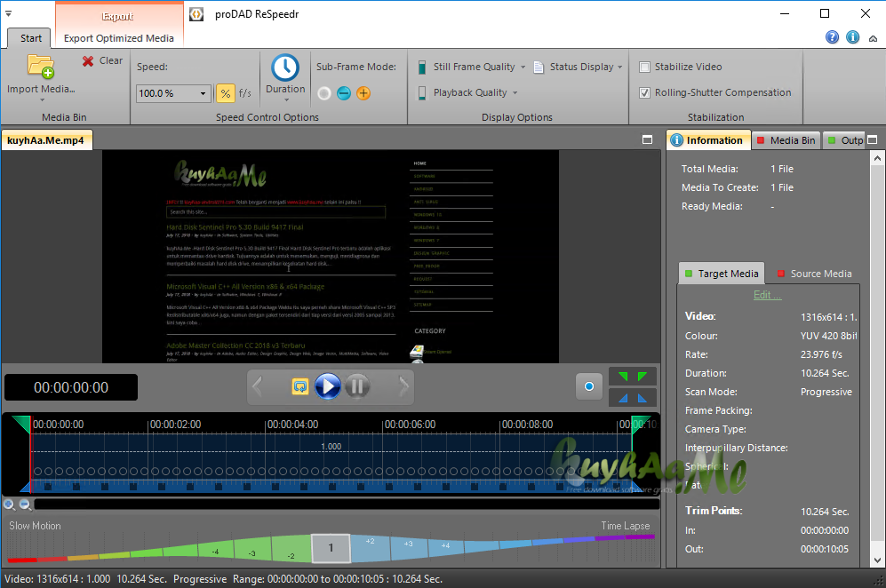The width and height of the screenshot is (886, 588).
Task: Zoom in on the timeline magnifier
Action: 9,505
